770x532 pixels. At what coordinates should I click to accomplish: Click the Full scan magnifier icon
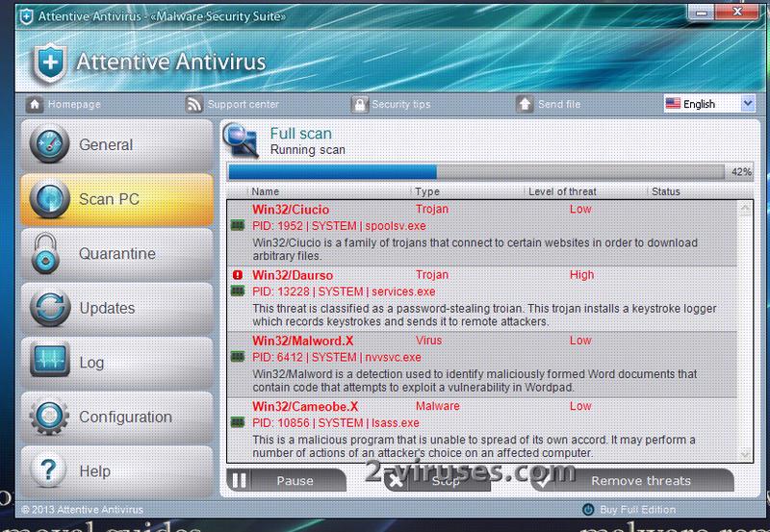pyautogui.click(x=241, y=140)
